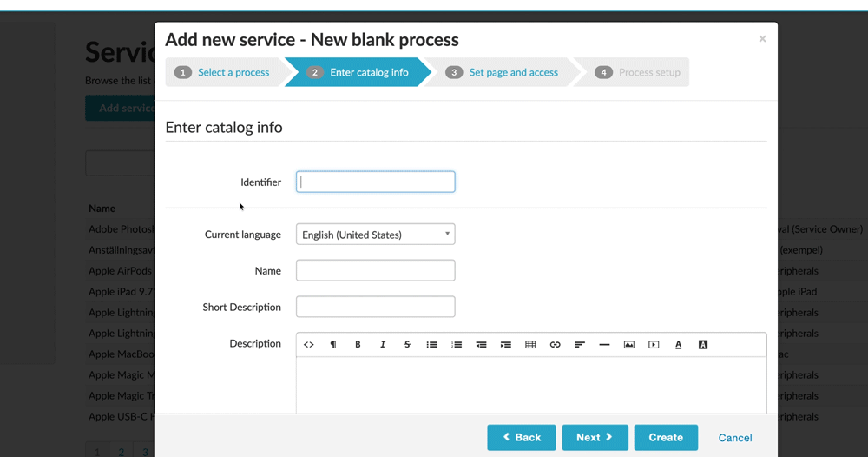Apply strikethrough in Description editor
Viewport: 868px width, 457px height.
[407, 345]
